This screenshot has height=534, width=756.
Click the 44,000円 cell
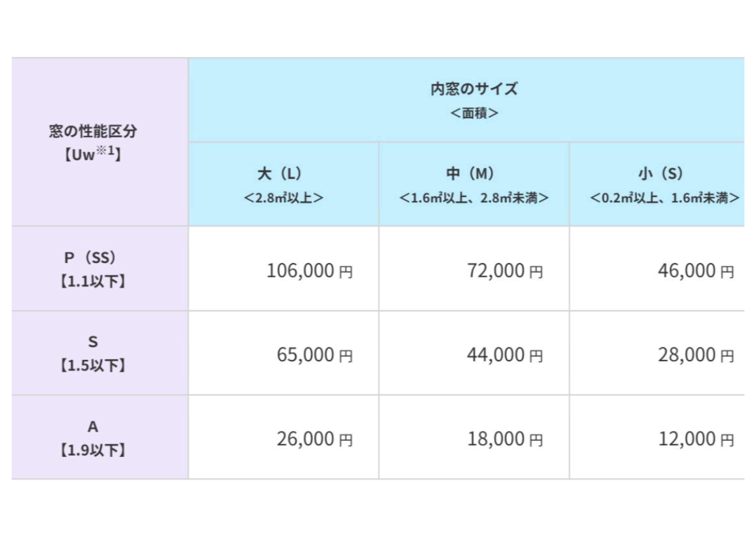click(474, 353)
